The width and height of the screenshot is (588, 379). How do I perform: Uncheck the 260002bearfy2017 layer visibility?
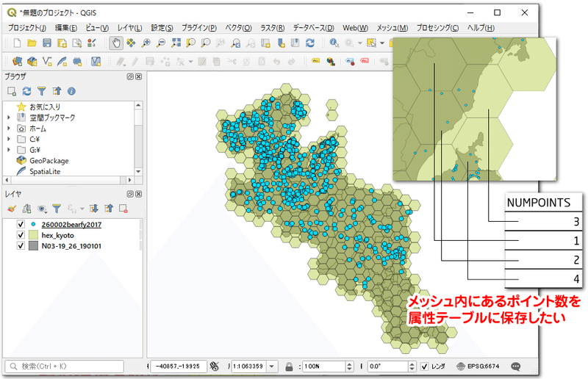coord(21,224)
